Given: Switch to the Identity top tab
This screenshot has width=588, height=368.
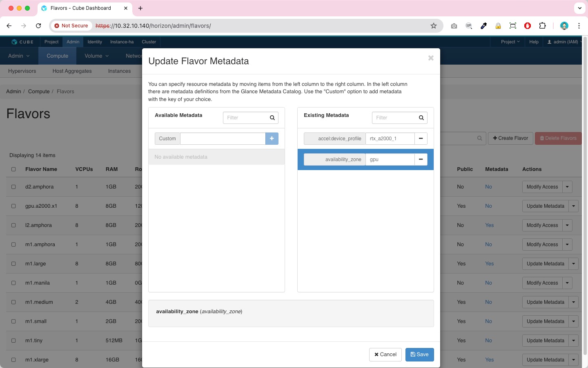Looking at the screenshot, I should [95, 42].
